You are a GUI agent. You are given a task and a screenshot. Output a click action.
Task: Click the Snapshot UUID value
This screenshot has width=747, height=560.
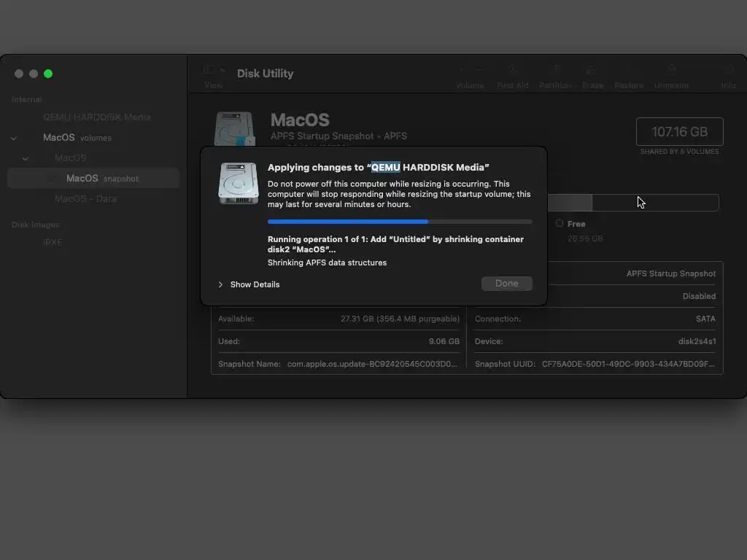click(628, 364)
